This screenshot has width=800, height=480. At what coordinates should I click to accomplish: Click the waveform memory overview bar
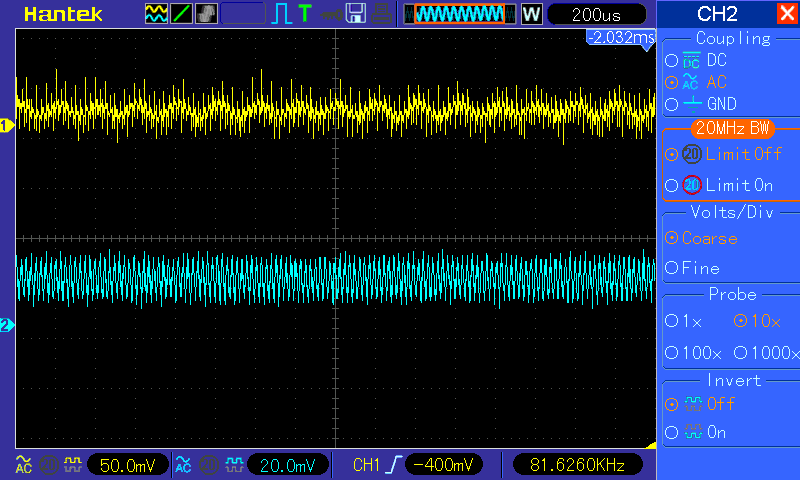(460, 14)
